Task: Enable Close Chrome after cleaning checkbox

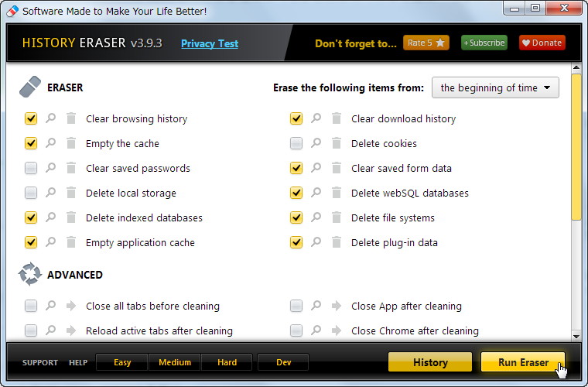Action: click(x=296, y=330)
